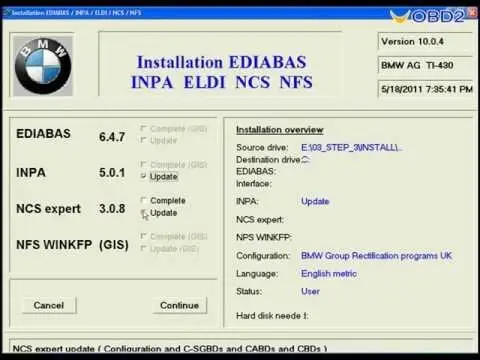Tick the INPA Complete checkbox
This screenshot has width=480, height=360.
point(143,164)
